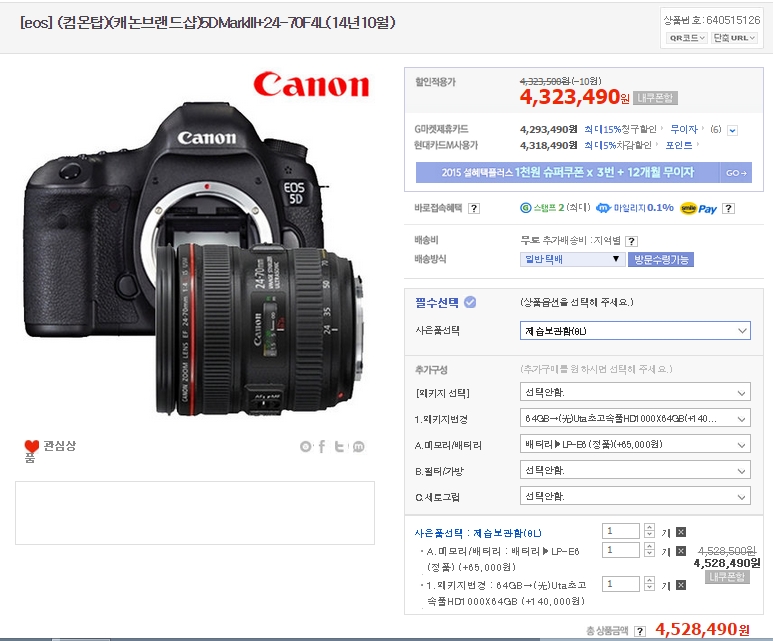Open the 1.패키지변경 dropdown

pos(635,419)
